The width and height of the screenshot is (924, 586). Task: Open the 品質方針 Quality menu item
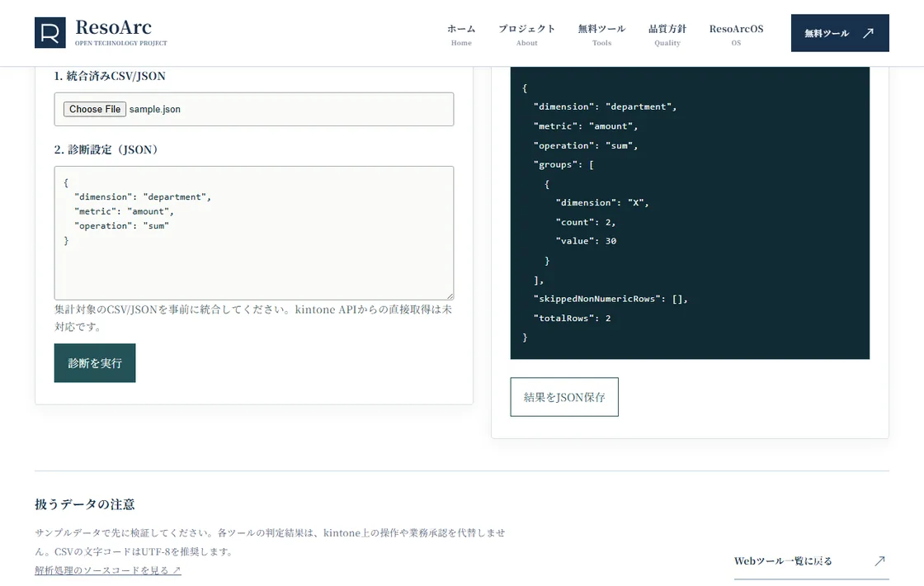(667, 34)
